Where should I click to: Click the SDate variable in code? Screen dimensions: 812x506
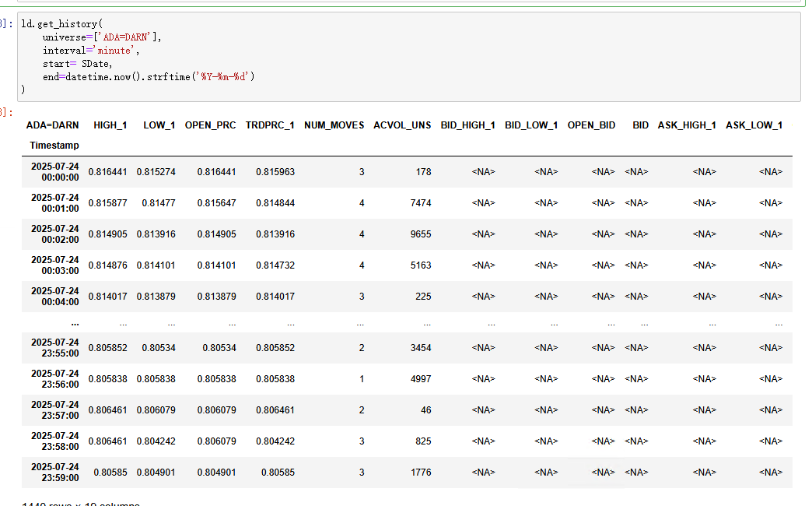(96, 64)
